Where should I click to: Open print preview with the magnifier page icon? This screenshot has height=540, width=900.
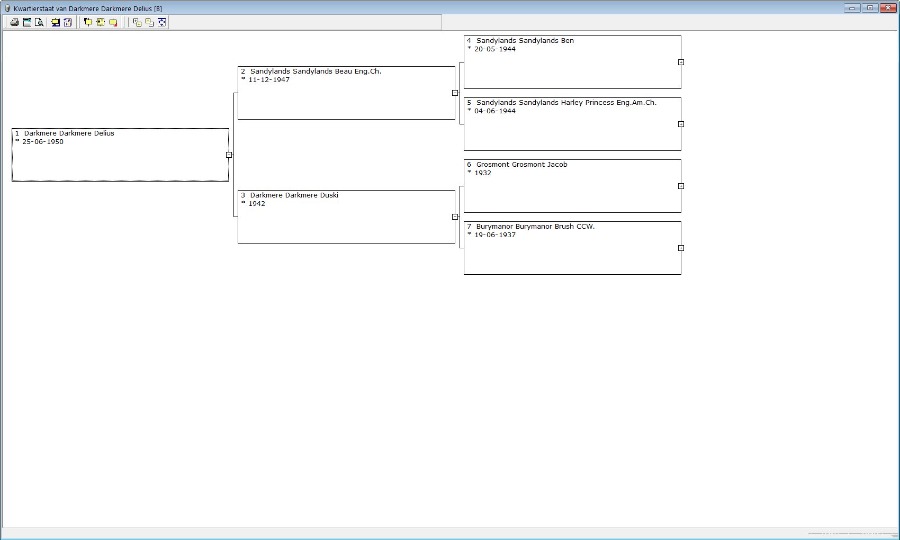(40, 22)
